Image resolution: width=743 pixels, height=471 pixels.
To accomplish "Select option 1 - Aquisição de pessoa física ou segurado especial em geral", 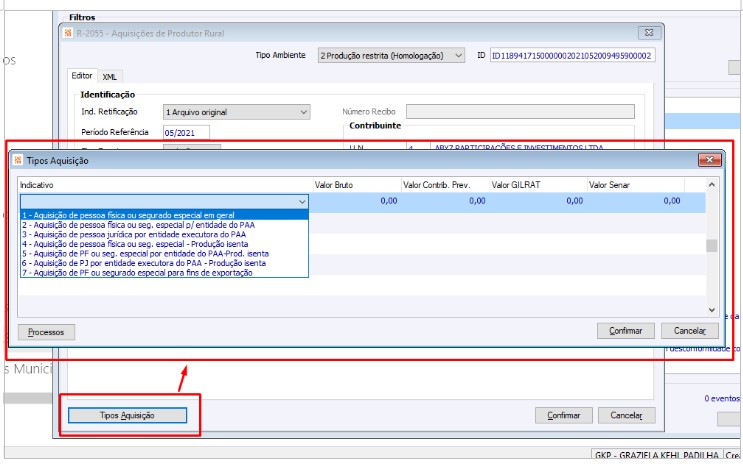I will click(164, 215).
